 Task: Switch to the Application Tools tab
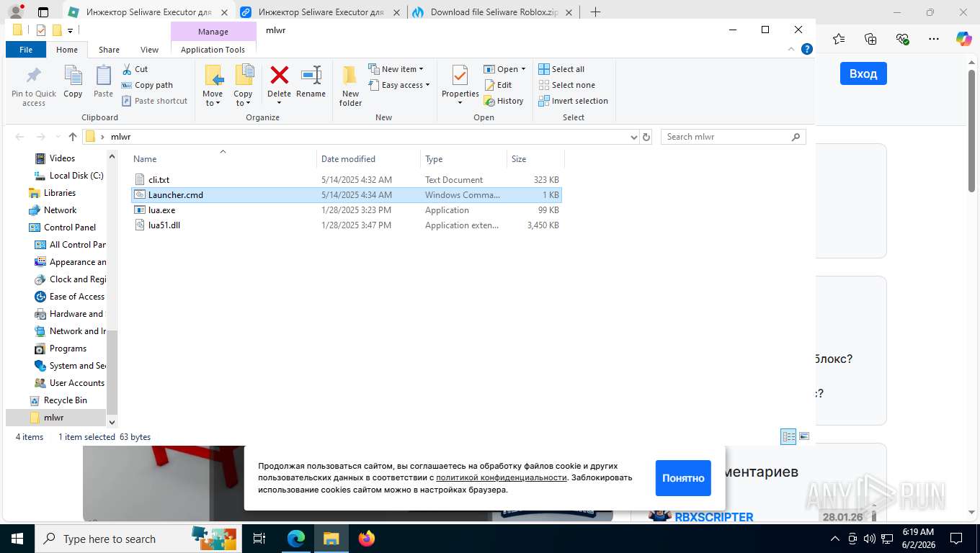tap(213, 50)
